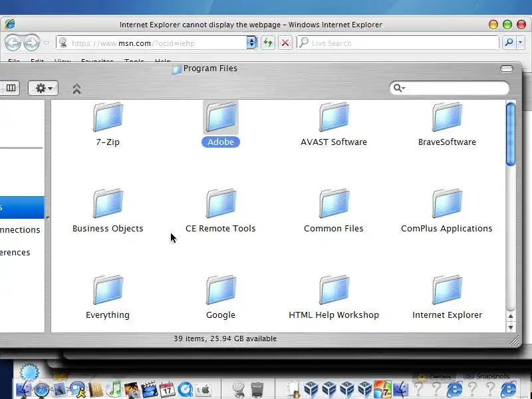This screenshot has width=532, height=399.
Task: Open iCal calendar from the dock
Action: coord(167,390)
